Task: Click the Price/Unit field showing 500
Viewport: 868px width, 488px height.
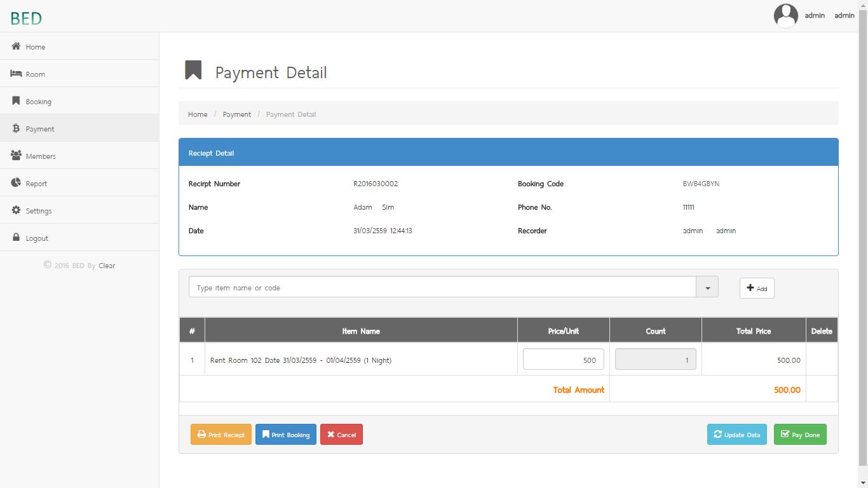Action: coord(563,360)
